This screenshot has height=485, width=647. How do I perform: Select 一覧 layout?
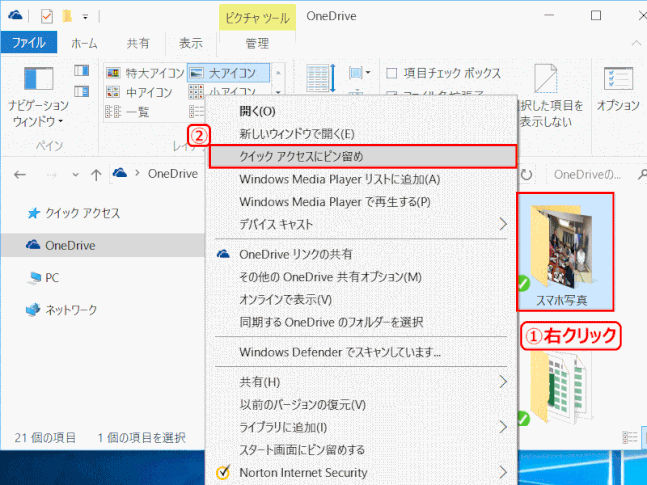point(128,111)
